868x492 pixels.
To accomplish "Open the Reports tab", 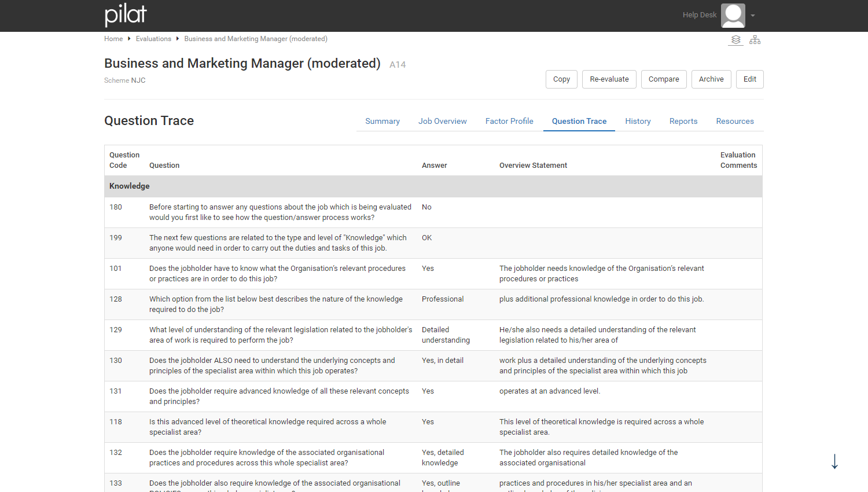I will tap(683, 121).
